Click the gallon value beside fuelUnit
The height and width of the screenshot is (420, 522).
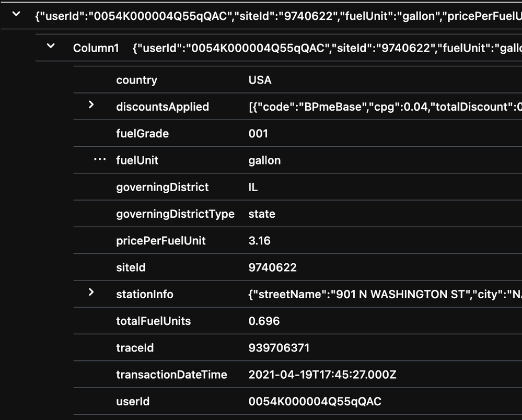click(264, 160)
